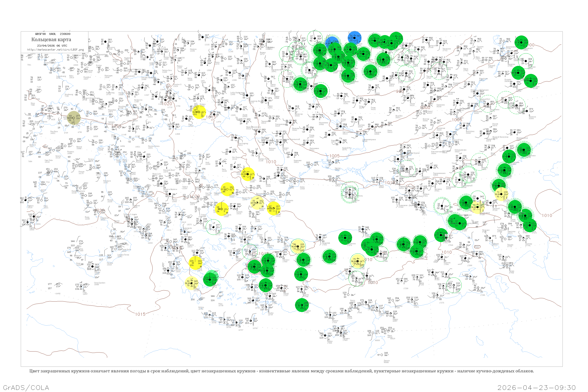Viewport: 588px width, 392px height.
Task: Open the meteocenter.net LBSF.png link
Action: pos(55,50)
